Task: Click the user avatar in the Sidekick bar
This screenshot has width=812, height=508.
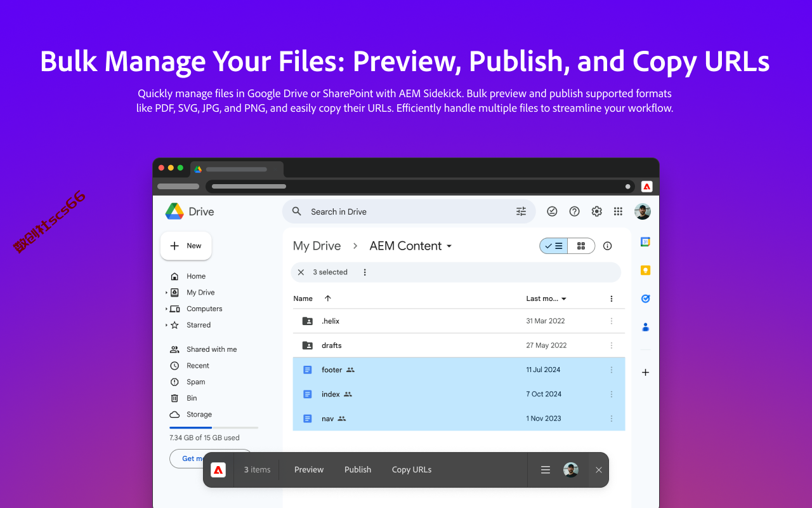Action: pyautogui.click(x=571, y=470)
